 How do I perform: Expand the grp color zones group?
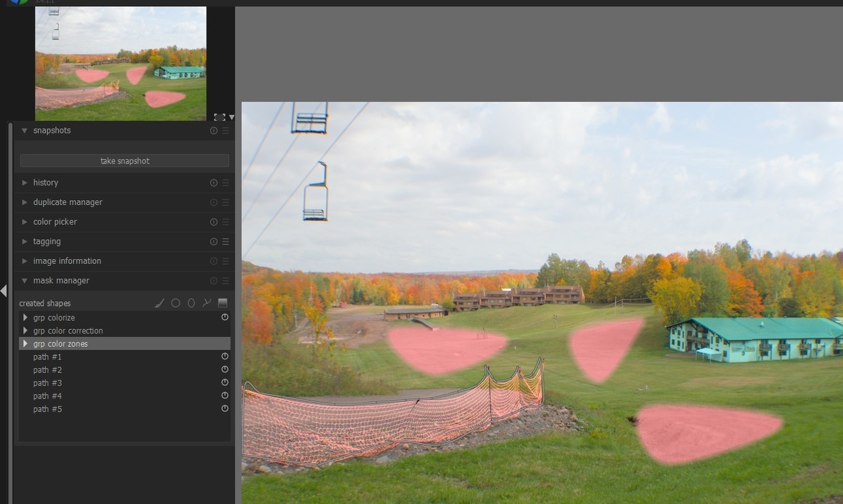point(26,344)
